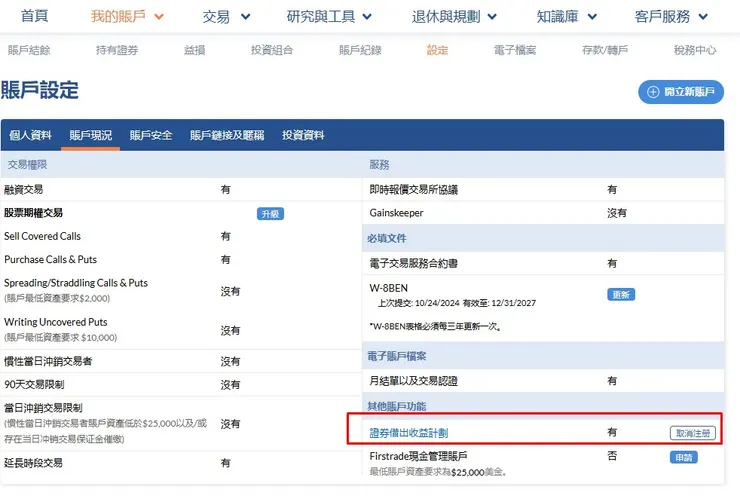This screenshot has width=740, height=502.
Task: Expand the 交易 menu arrow
Action: point(245,17)
